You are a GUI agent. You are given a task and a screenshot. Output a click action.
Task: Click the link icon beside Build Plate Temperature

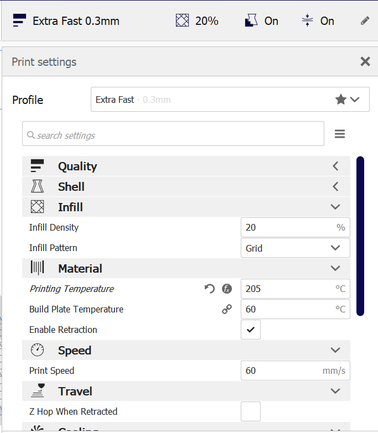(227, 309)
